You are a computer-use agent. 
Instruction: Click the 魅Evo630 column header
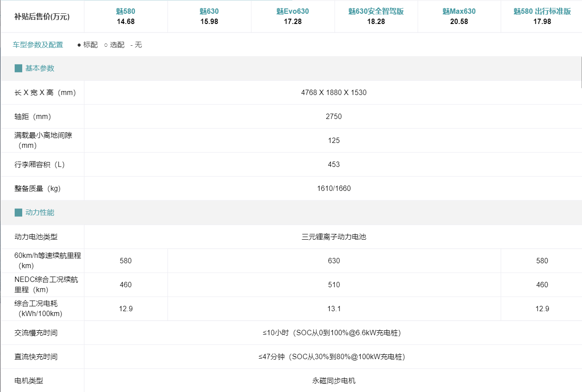point(292,12)
